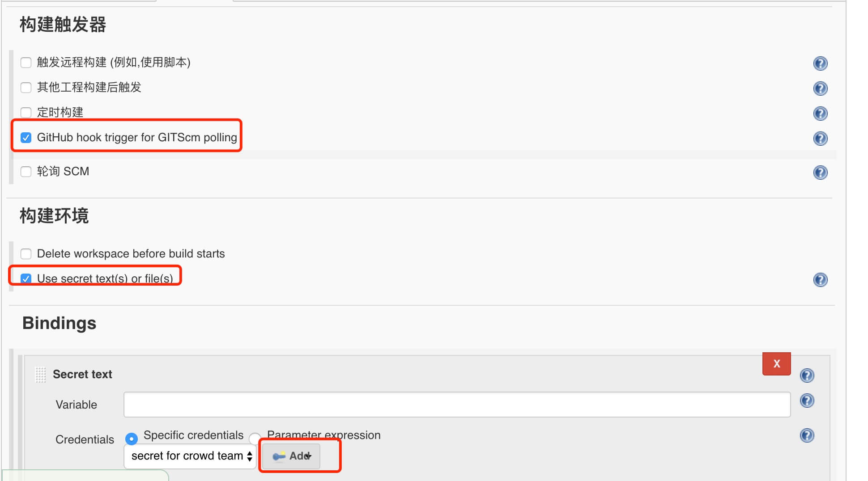The image size is (868, 481).
Task: Click the Variable text input field
Action: coord(457,405)
